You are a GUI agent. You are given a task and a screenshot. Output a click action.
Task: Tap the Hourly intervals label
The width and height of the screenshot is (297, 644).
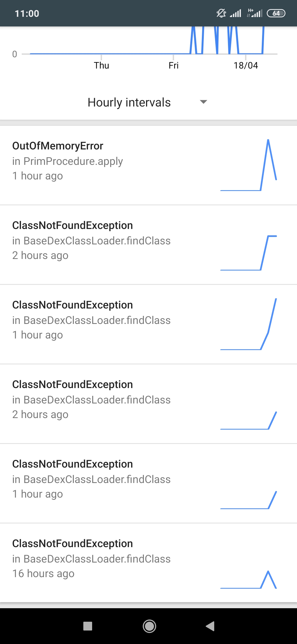click(129, 102)
